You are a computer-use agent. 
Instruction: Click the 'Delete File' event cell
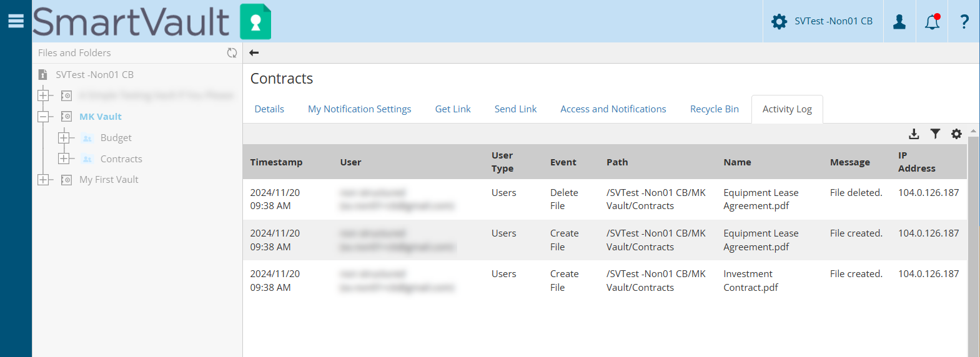(564, 199)
